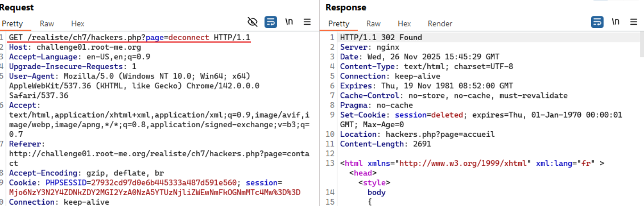Screen dimensions: 644x206
Task: Switch to the Raw tab in Response
Action: point(373,24)
